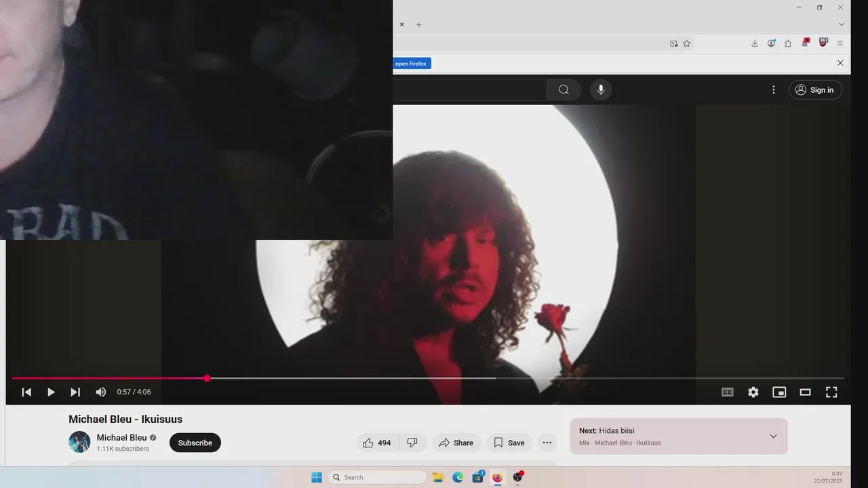This screenshot has height=488, width=868.
Task: Open the uBlock shield extension
Action: [x=823, y=43]
